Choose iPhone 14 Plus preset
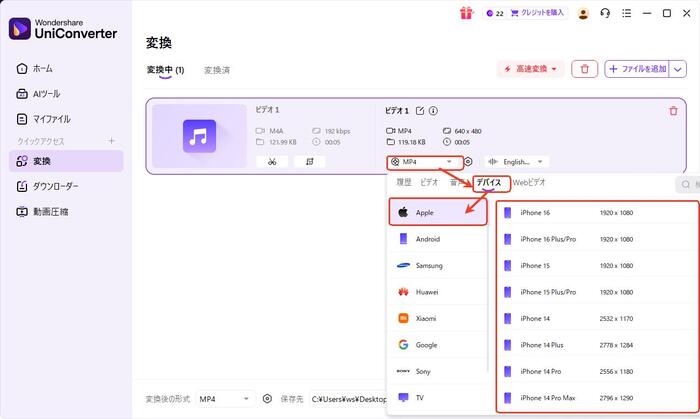 (597, 345)
